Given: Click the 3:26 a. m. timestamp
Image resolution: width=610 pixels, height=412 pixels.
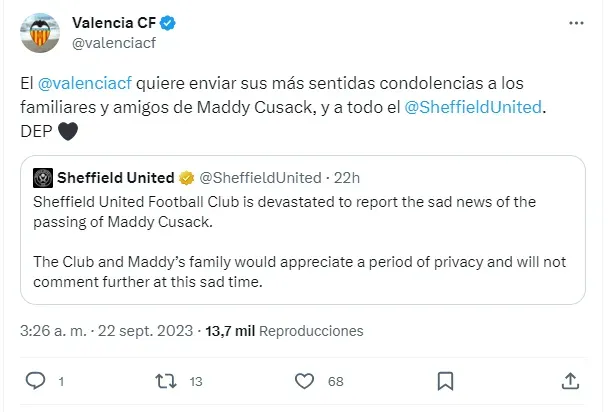Looking at the screenshot, I should [x=53, y=331].
